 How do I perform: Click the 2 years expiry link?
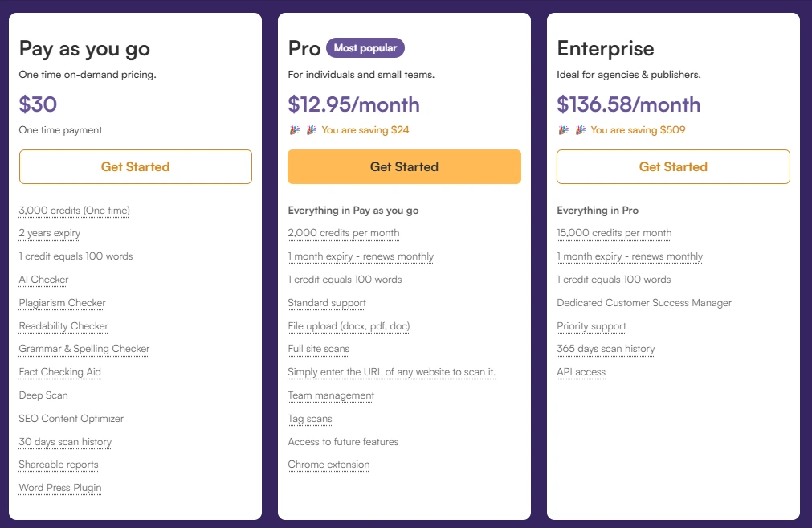[x=49, y=233]
